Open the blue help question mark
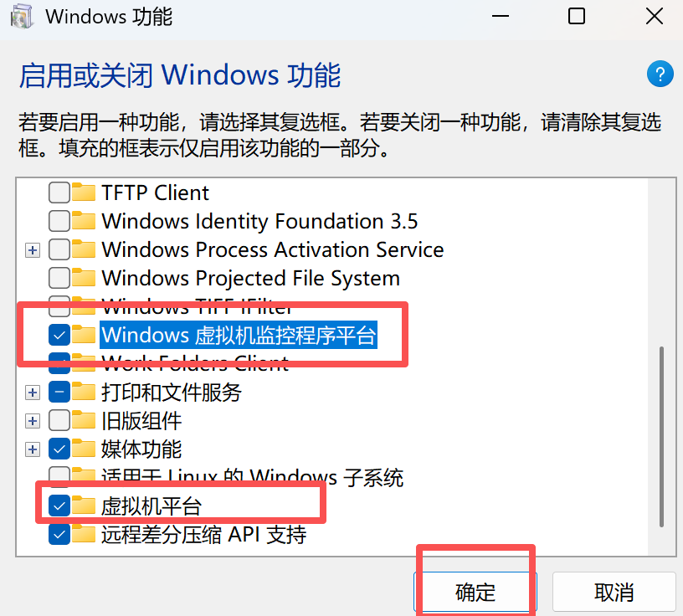 [x=660, y=74]
